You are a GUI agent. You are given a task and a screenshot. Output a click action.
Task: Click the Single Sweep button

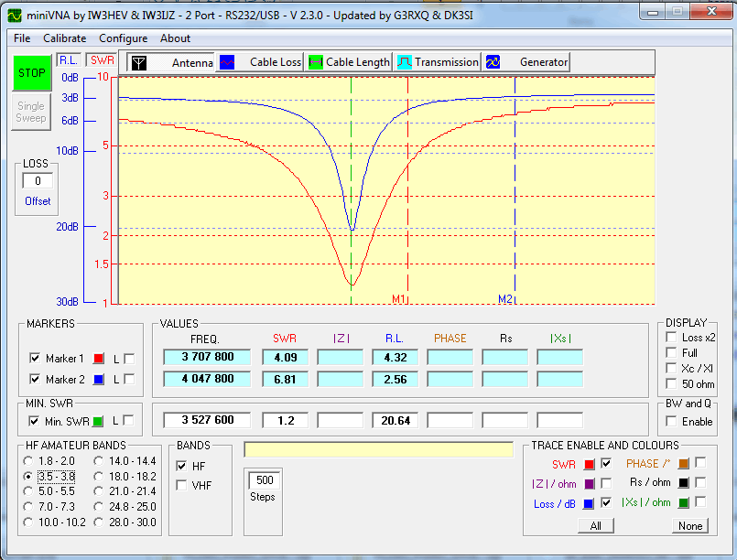[31, 112]
